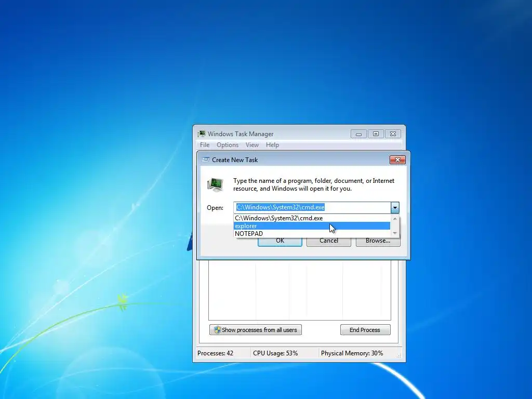Click the 'Physical Memory: 30%' status text
This screenshot has height=399, width=532.
pyautogui.click(x=352, y=353)
